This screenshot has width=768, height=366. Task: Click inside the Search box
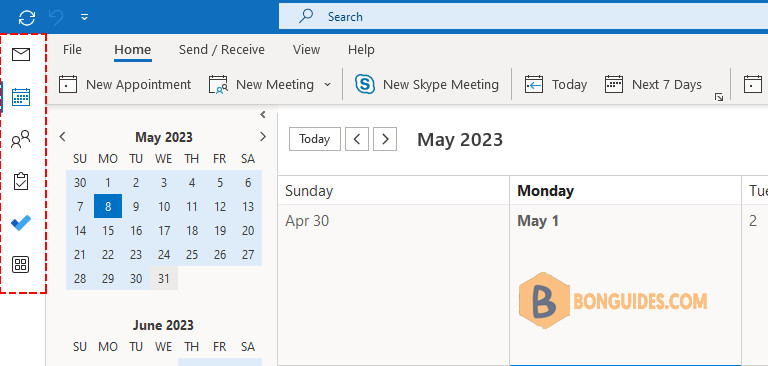click(x=523, y=17)
